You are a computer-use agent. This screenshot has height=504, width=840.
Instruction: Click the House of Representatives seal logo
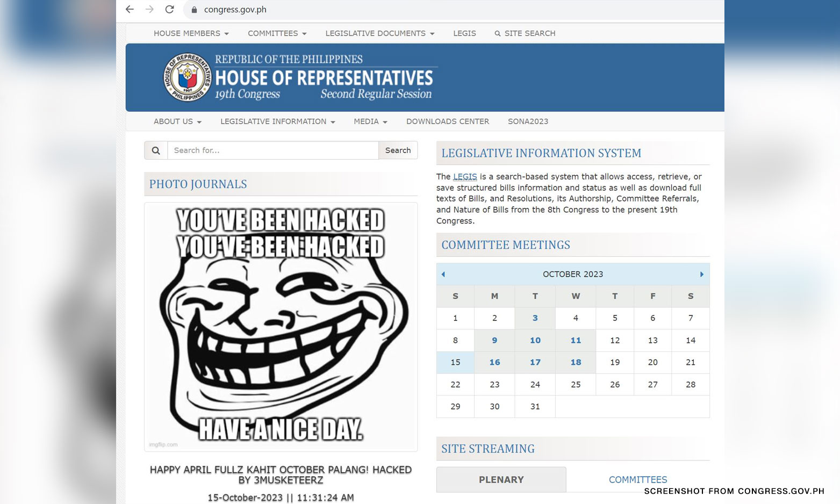tap(187, 78)
